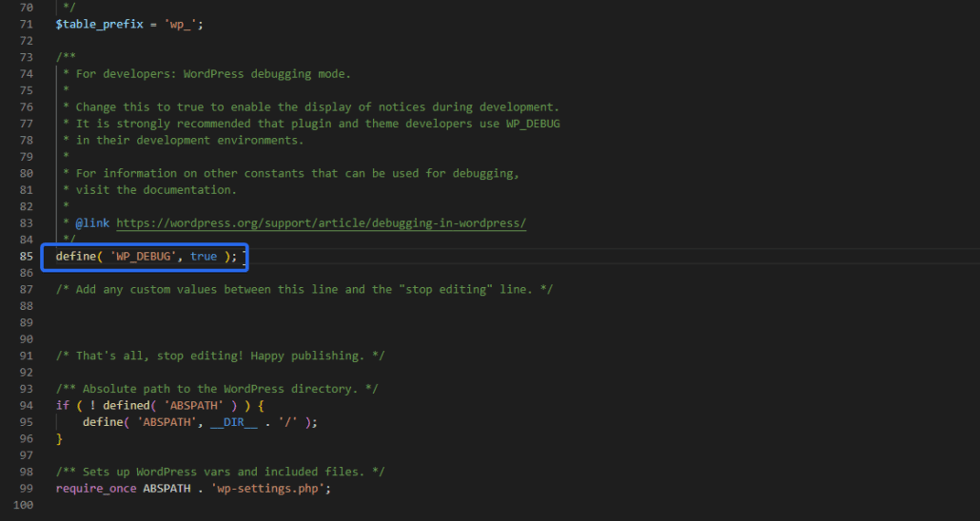This screenshot has width=980, height=521.
Task: Select line number 99 in the gutter
Action: click(27, 489)
